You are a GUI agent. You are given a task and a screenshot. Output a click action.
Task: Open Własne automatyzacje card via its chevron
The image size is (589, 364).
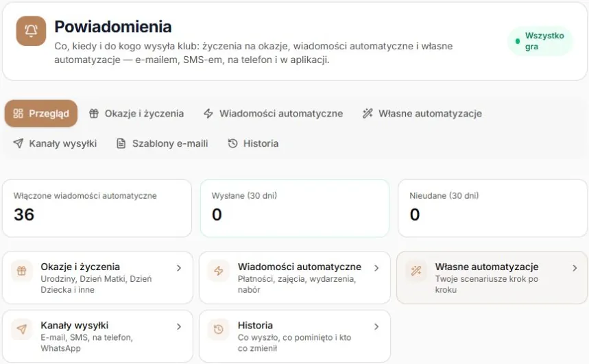coord(575,268)
